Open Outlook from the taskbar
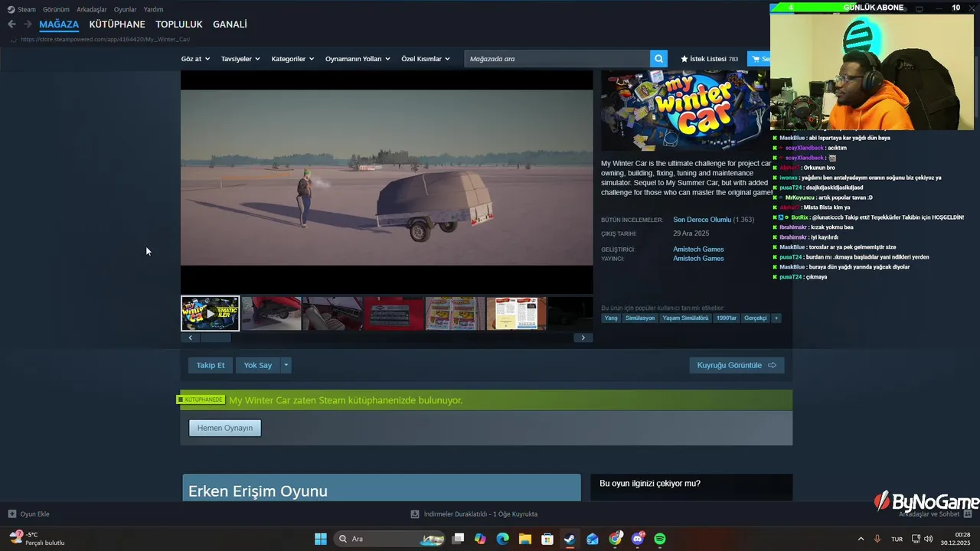Viewport: 980px width, 551px height. tap(593, 539)
